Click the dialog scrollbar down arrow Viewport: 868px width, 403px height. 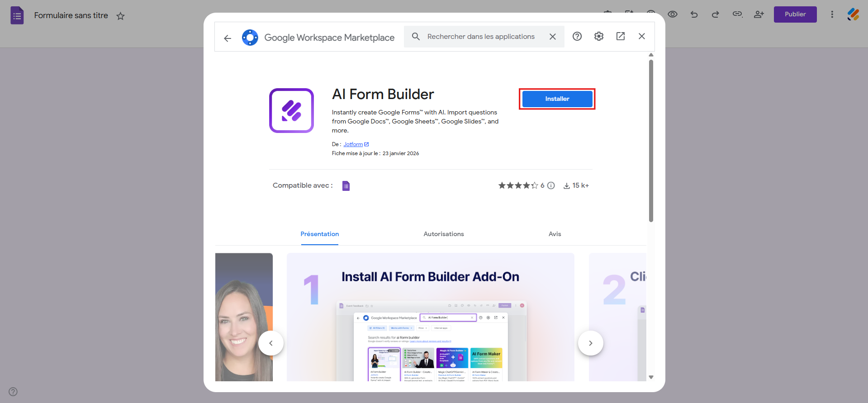(x=651, y=377)
